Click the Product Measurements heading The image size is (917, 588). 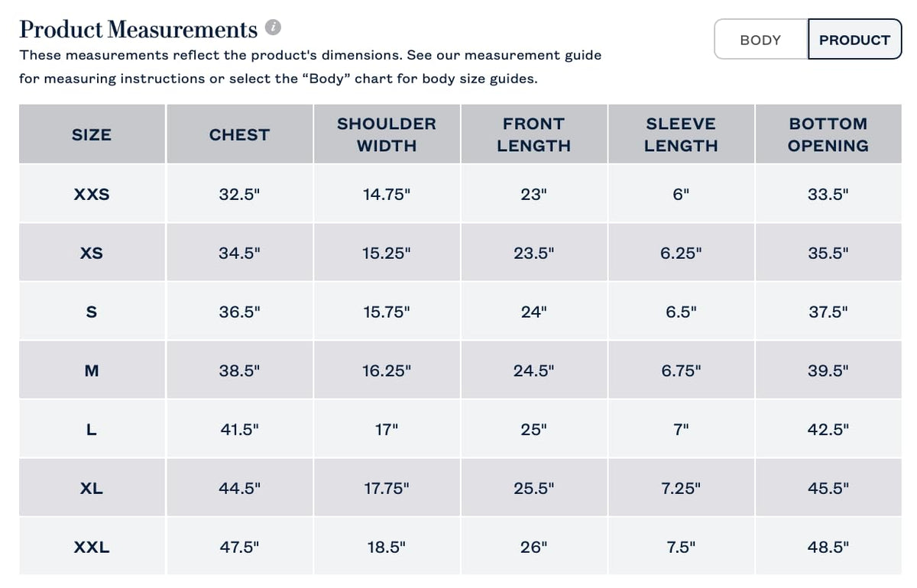(x=138, y=29)
